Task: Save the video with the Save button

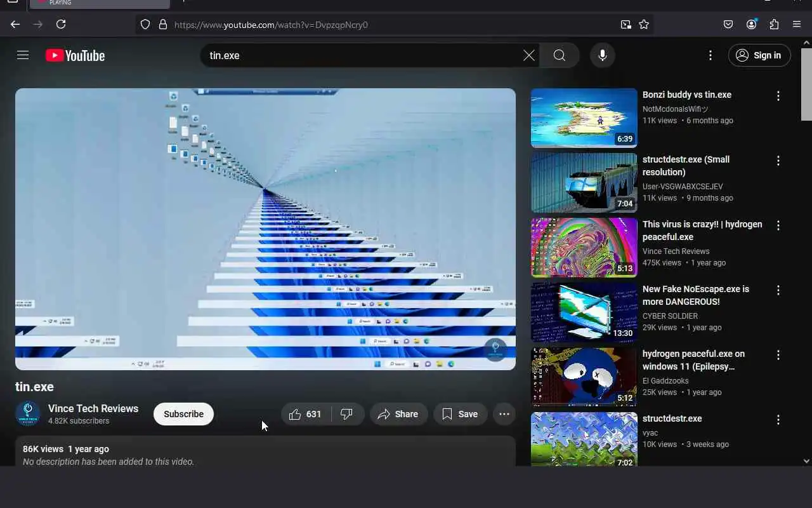Action: click(x=460, y=414)
